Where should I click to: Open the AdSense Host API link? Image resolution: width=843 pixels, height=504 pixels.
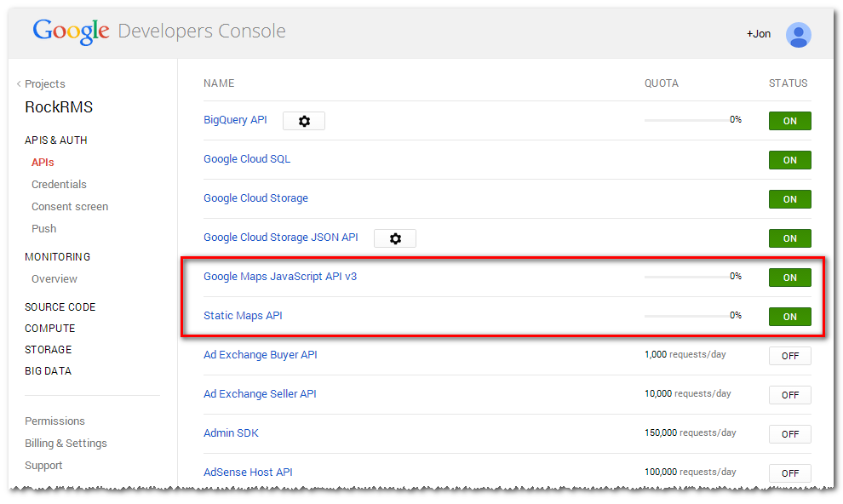click(248, 472)
